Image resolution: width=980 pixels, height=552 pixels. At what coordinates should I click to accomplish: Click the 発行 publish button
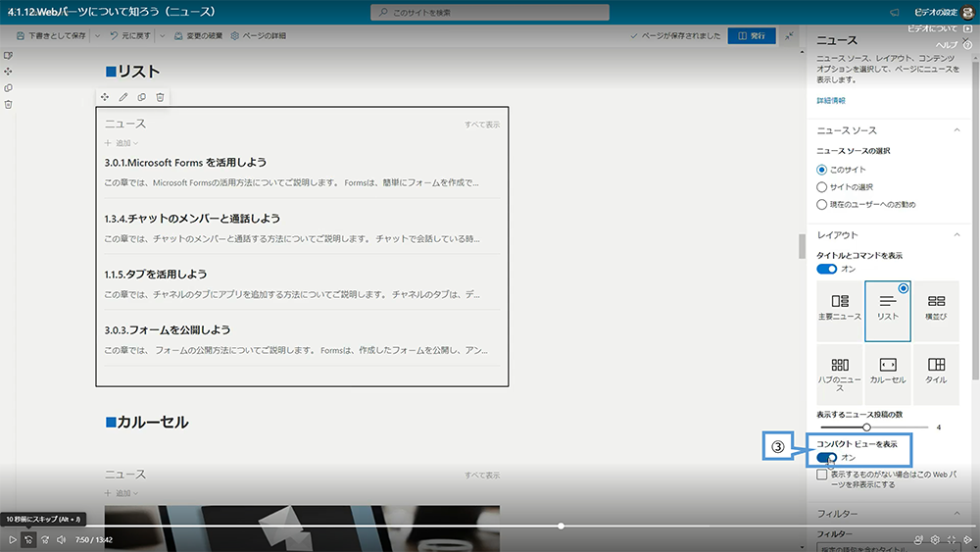click(752, 35)
